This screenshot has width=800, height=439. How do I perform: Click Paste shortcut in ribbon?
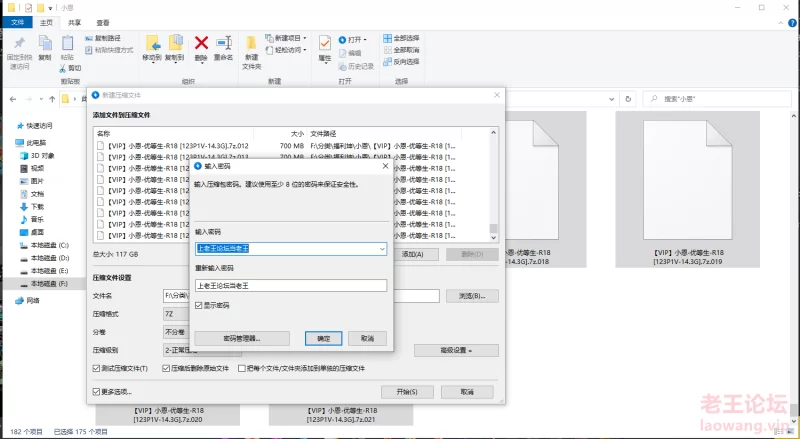tap(109, 50)
